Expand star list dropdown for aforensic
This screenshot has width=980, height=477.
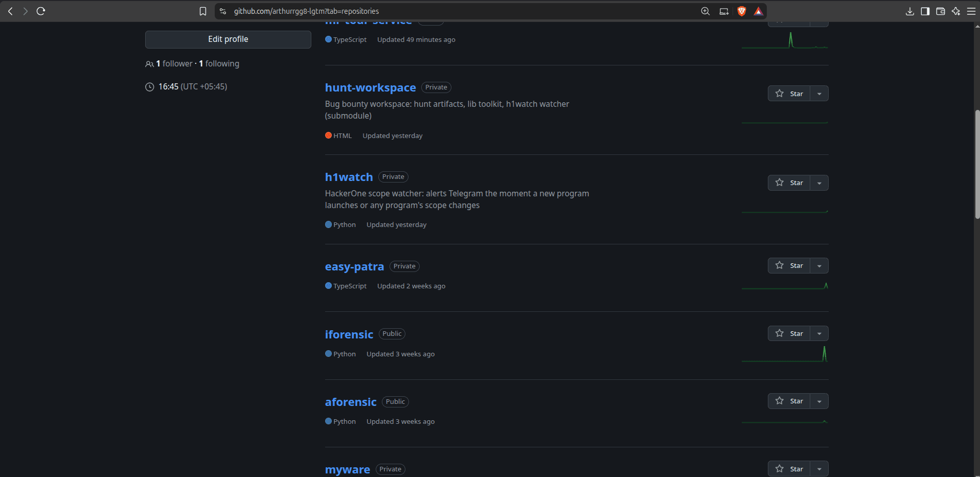819,401
